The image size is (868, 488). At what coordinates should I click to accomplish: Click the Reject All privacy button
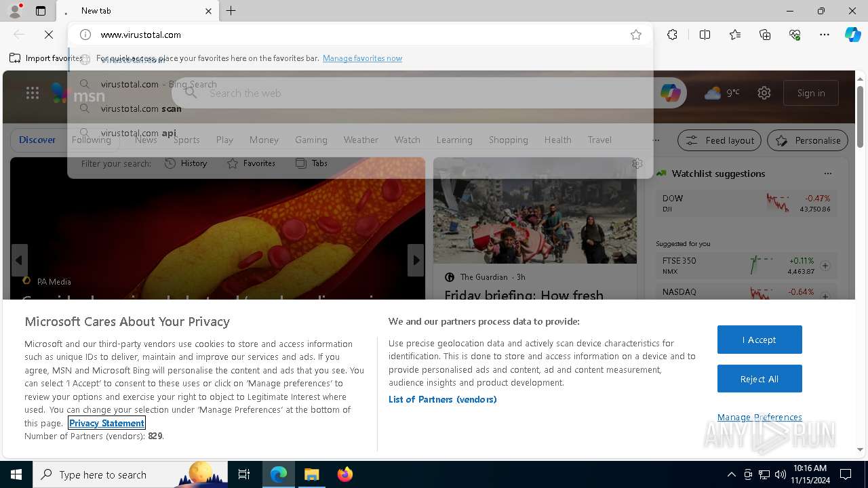tap(759, 379)
